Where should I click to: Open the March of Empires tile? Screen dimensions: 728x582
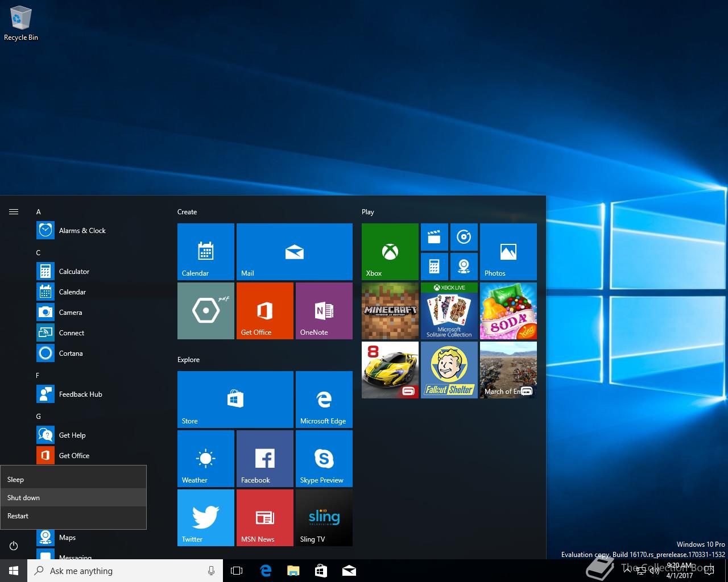(508, 370)
